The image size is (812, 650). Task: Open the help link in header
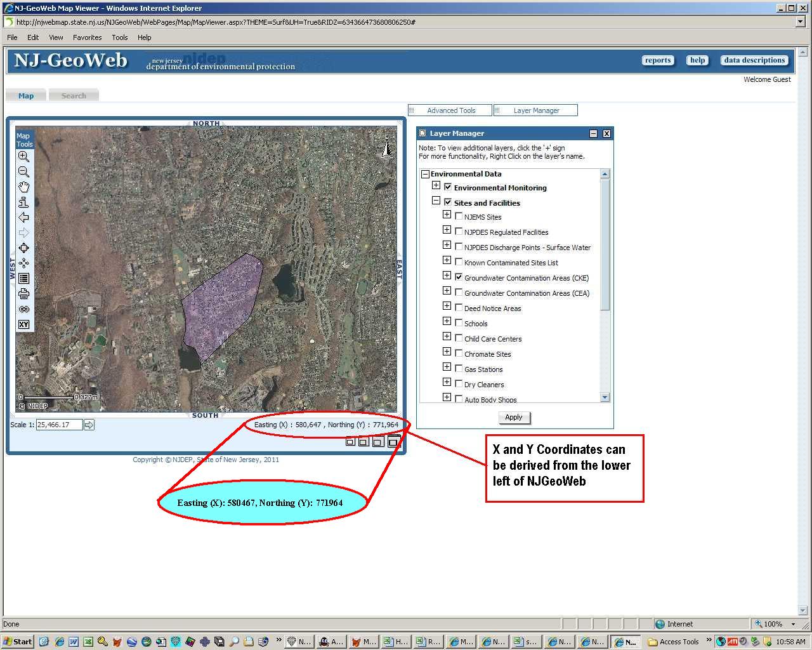pyautogui.click(x=698, y=60)
